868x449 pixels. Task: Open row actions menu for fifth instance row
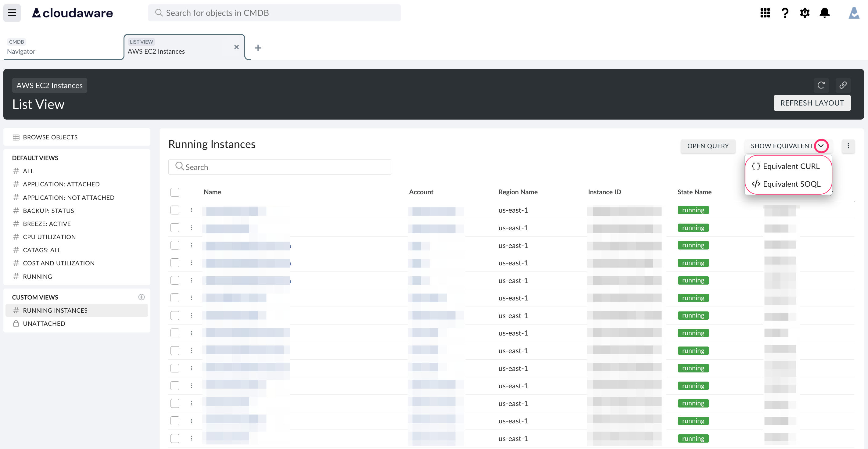(x=192, y=280)
